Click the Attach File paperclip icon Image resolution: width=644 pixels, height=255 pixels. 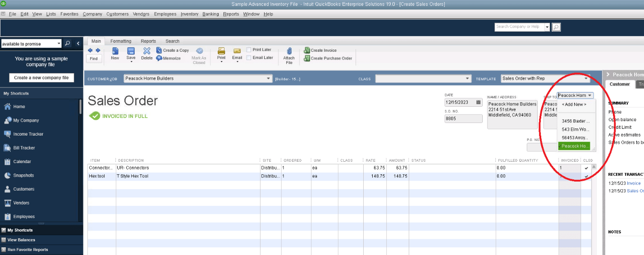pyautogui.click(x=289, y=51)
